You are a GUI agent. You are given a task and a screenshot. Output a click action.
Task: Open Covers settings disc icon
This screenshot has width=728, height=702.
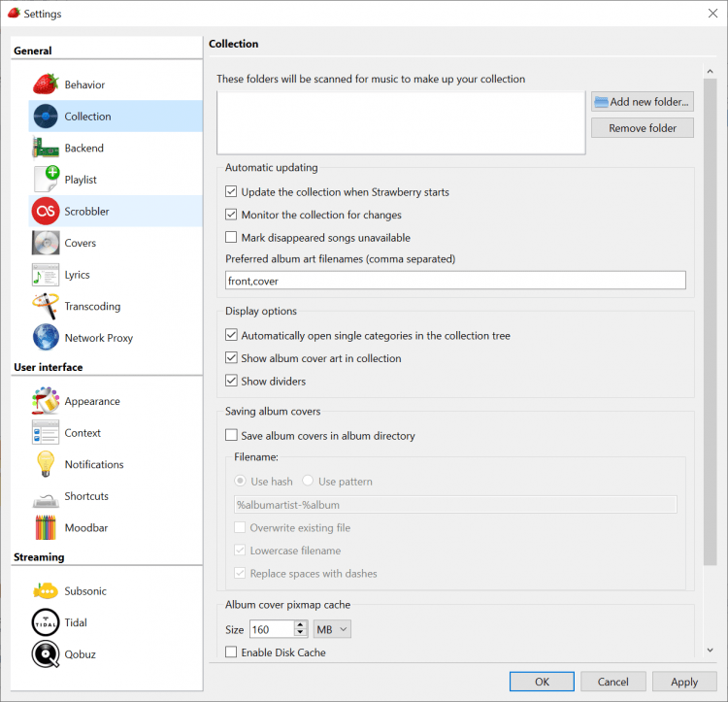point(46,243)
